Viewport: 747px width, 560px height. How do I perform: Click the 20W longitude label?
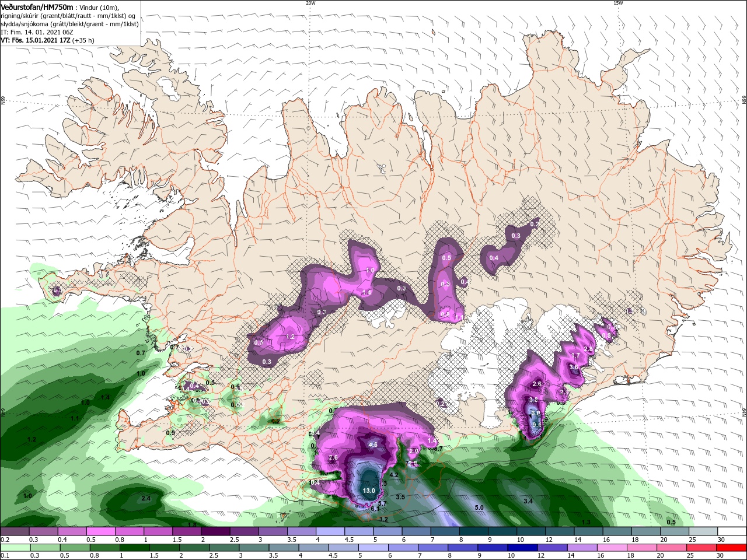click(310, 2)
